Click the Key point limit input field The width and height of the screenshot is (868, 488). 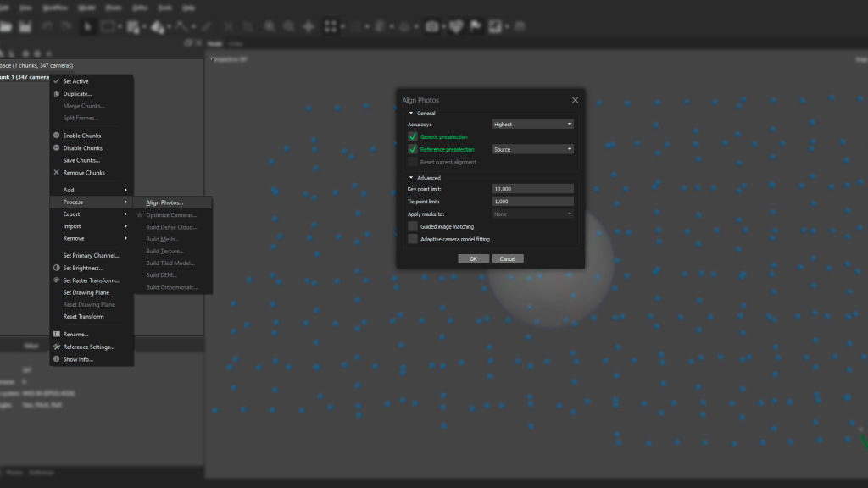pyautogui.click(x=533, y=189)
